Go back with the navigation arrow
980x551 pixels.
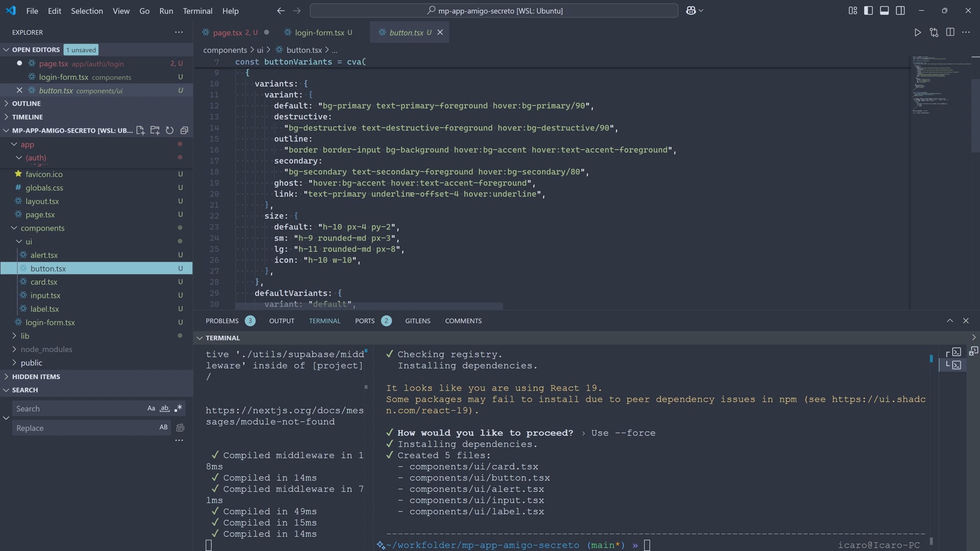pyautogui.click(x=281, y=11)
